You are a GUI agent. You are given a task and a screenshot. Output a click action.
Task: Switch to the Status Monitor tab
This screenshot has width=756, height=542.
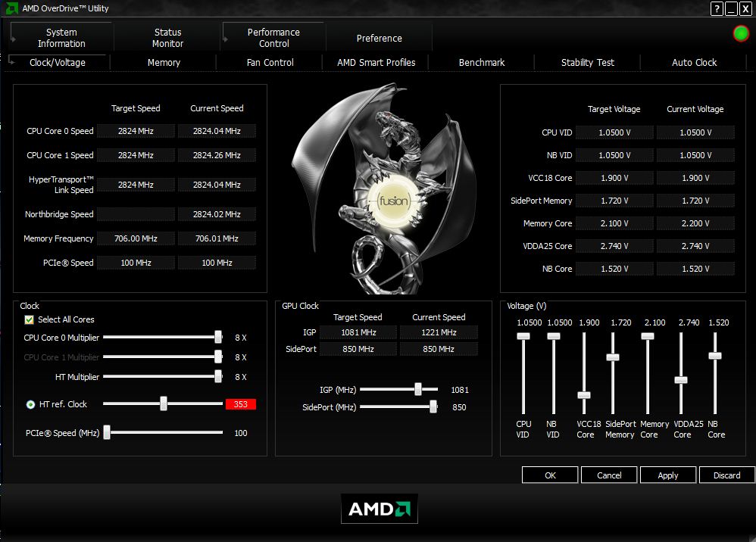click(x=167, y=36)
